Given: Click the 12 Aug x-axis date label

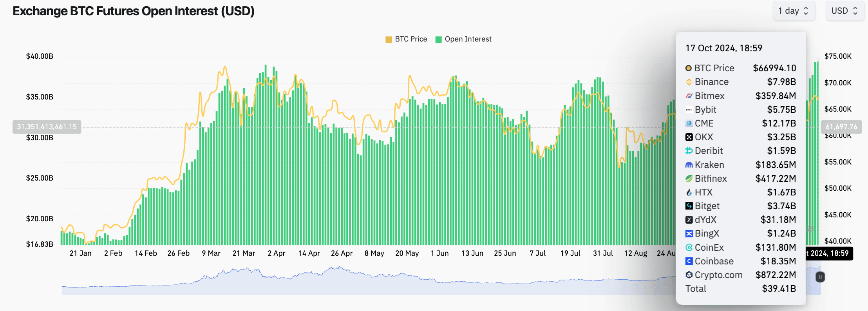Looking at the screenshot, I should point(636,253).
